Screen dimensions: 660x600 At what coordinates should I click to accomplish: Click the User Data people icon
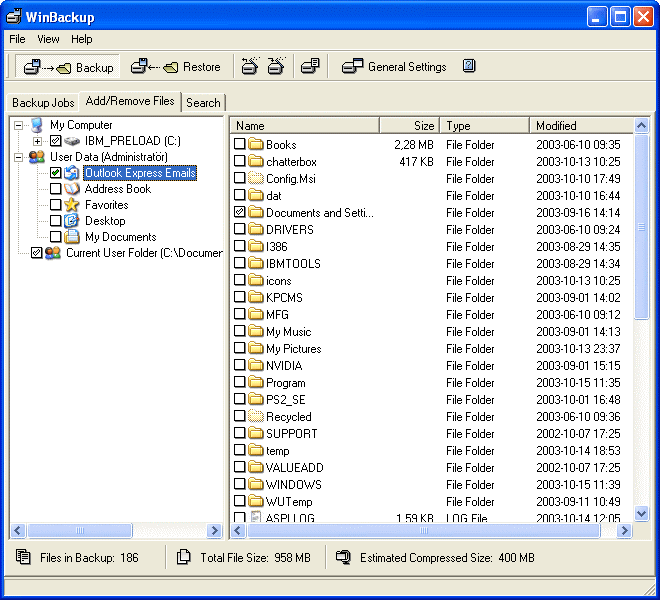[x=37, y=157]
